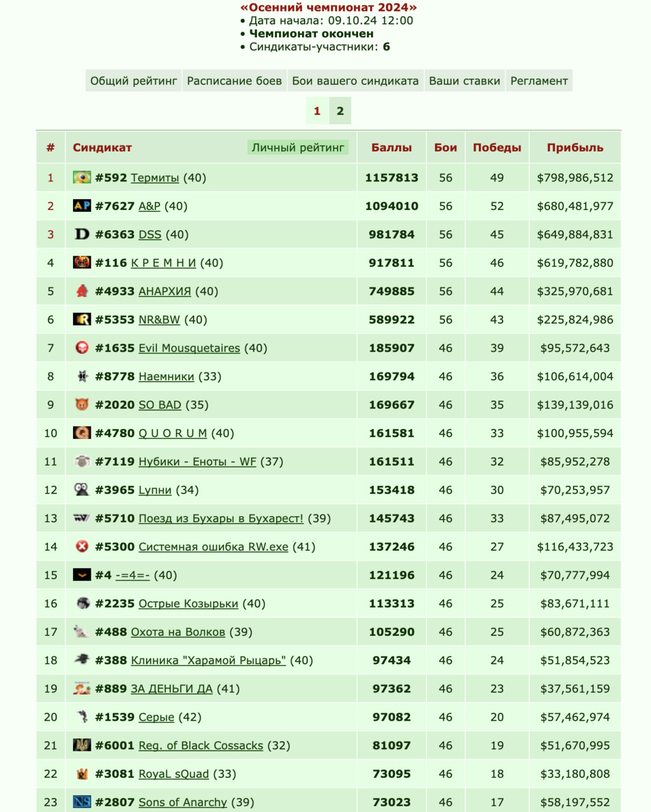651x812 pixels.
Task: Click the Evil Mousquetaires red icon
Action: point(82,348)
